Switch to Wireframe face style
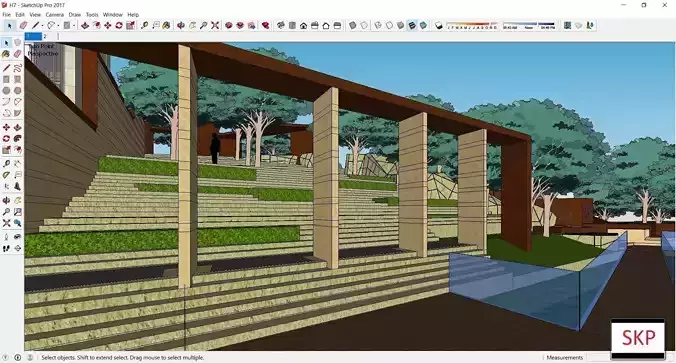The height and width of the screenshot is (363, 676). click(378, 25)
